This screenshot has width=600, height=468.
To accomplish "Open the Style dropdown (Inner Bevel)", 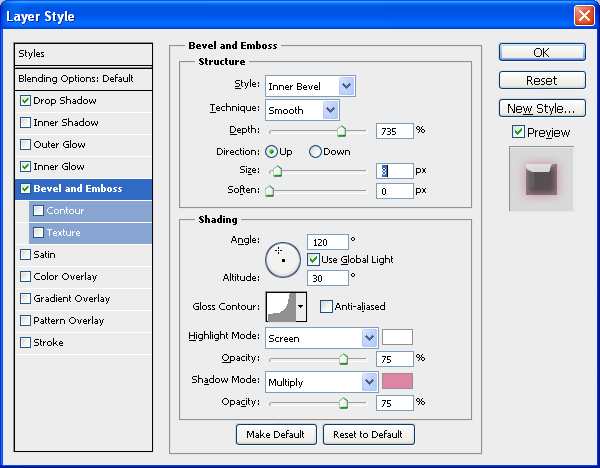I will click(x=310, y=86).
